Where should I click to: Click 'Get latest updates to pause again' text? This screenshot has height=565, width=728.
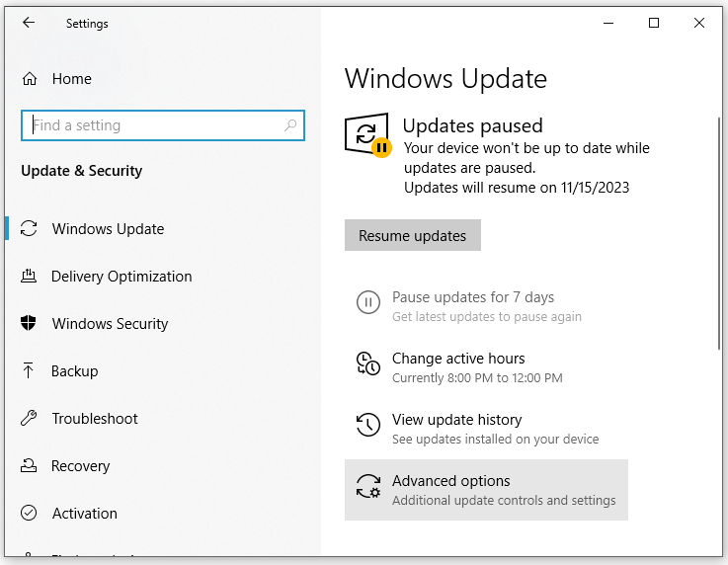(x=487, y=317)
